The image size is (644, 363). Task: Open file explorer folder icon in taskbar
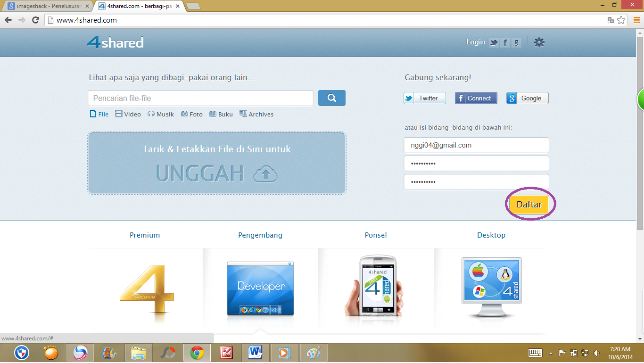tap(138, 353)
